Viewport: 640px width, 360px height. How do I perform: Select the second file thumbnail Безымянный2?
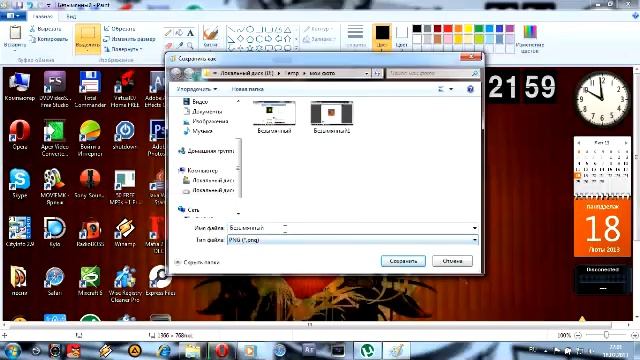pos(331,118)
